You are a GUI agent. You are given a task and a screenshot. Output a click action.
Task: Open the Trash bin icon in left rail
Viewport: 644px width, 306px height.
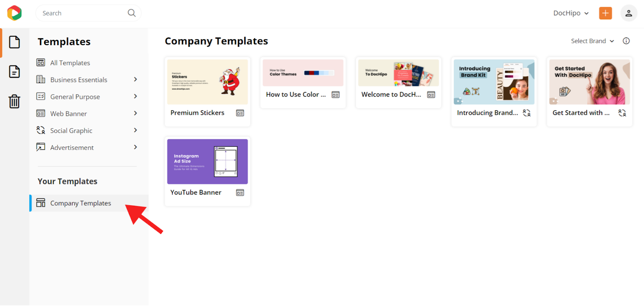[14, 101]
